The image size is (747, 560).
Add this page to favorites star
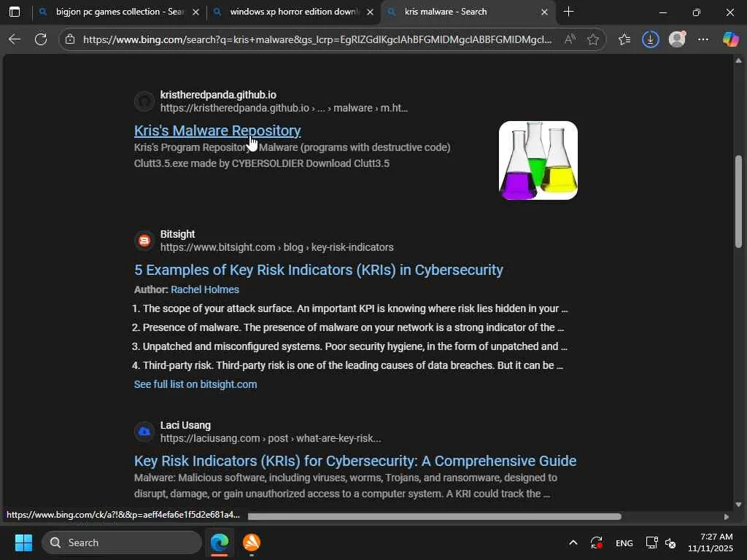(x=593, y=39)
